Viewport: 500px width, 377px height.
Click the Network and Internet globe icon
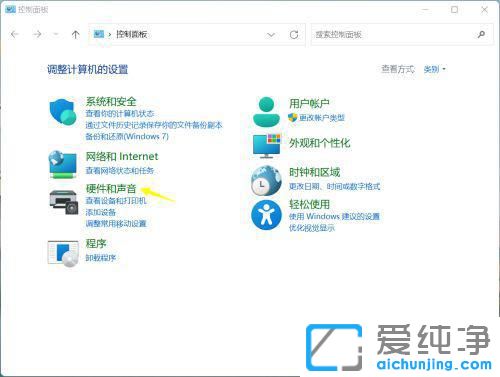[63, 165]
